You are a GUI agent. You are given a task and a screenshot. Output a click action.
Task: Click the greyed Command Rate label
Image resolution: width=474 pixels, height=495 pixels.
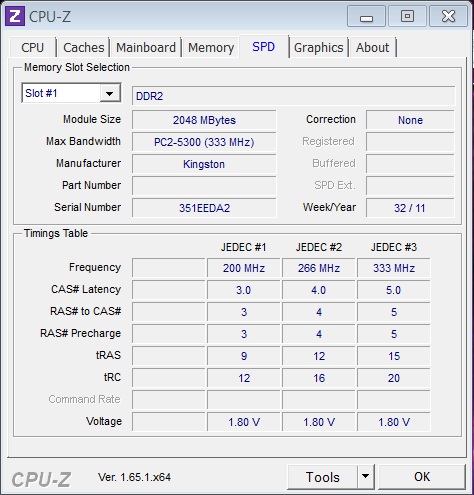click(x=84, y=399)
